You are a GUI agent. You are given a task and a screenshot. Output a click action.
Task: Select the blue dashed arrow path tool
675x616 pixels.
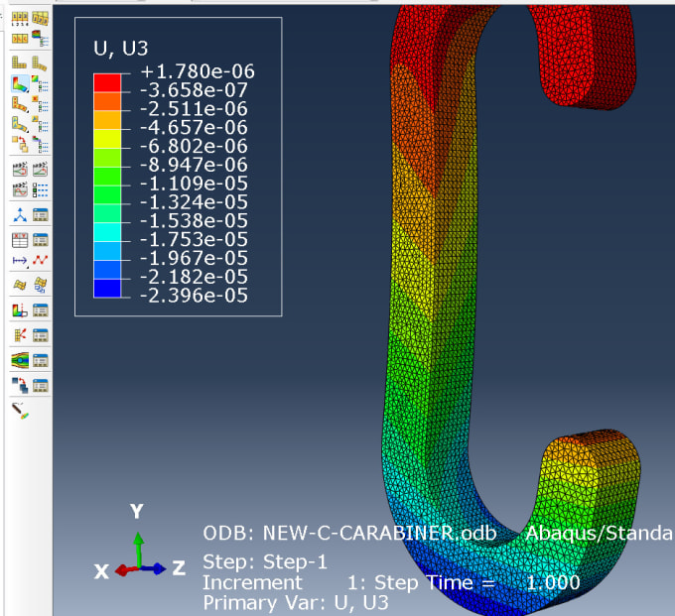point(20,260)
